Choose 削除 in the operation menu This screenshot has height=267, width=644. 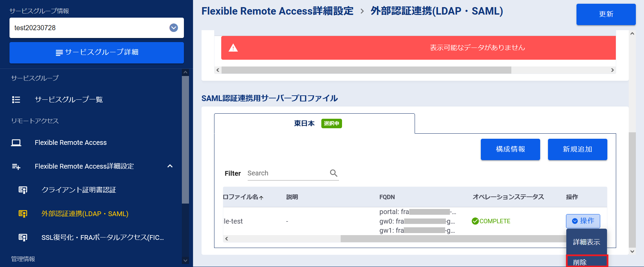pyautogui.click(x=587, y=262)
